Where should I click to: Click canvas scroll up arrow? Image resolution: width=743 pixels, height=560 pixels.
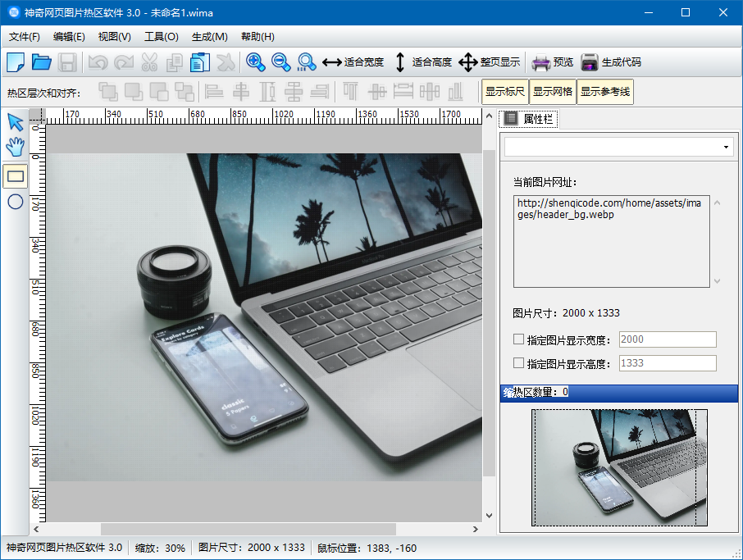click(489, 116)
